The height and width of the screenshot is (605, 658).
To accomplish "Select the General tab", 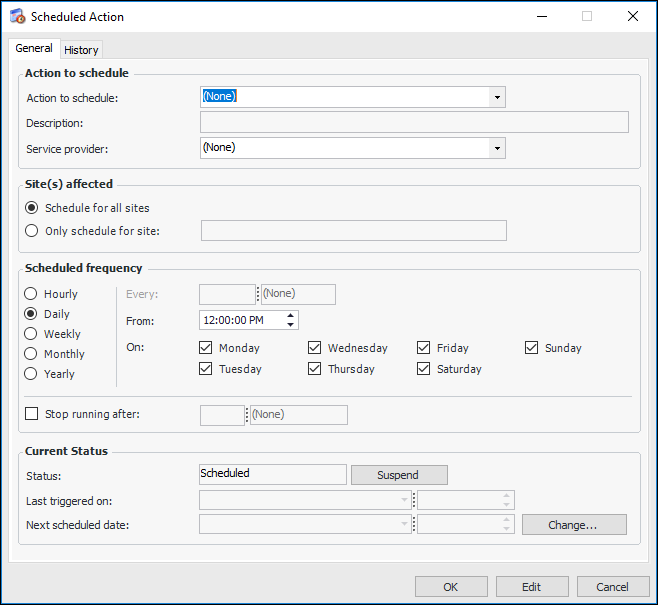I will click(34, 49).
